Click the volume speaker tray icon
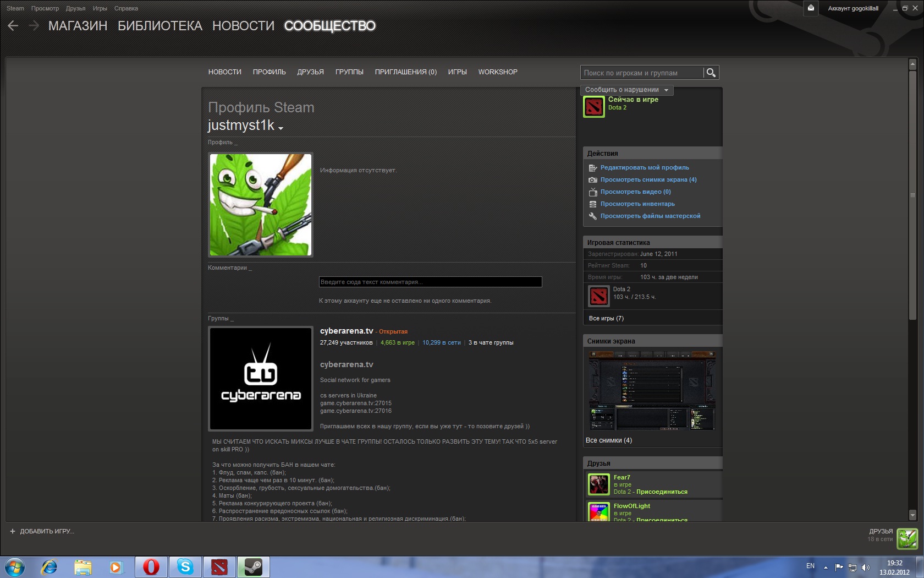This screenshot has width=924, height=578. [866, 567]
